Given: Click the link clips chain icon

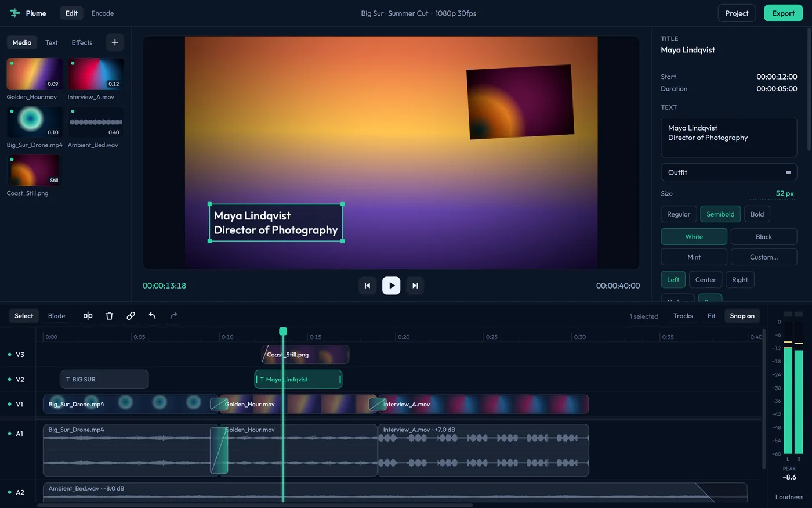Looking at the screenshot, I should 130,316.
